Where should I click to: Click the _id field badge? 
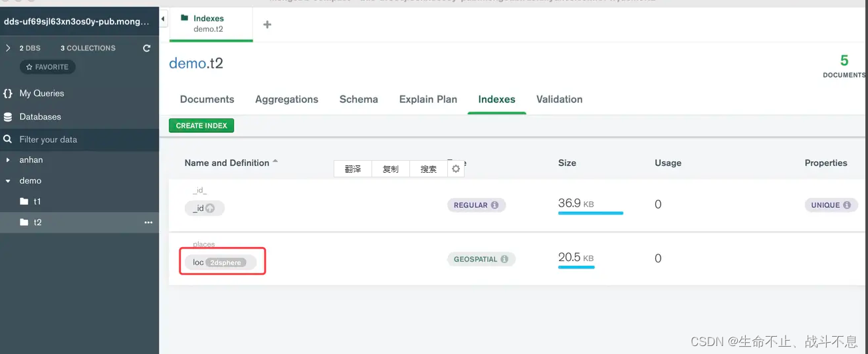205,208
